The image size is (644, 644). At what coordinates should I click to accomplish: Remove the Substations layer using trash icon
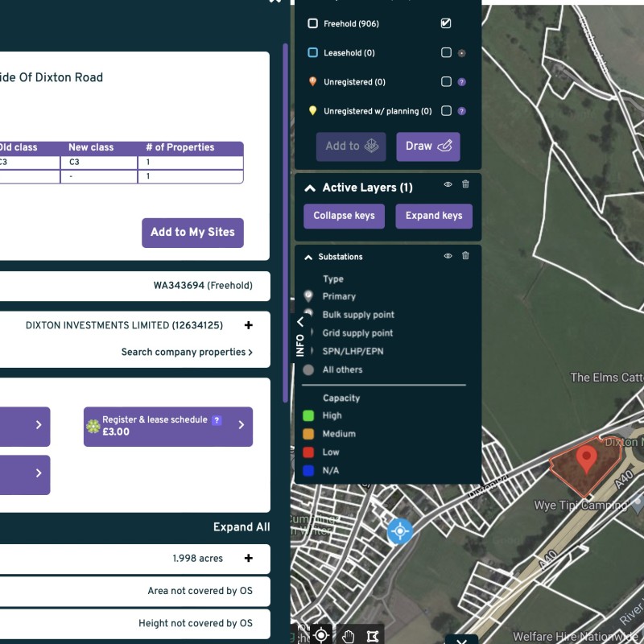(x=465, y=256)
